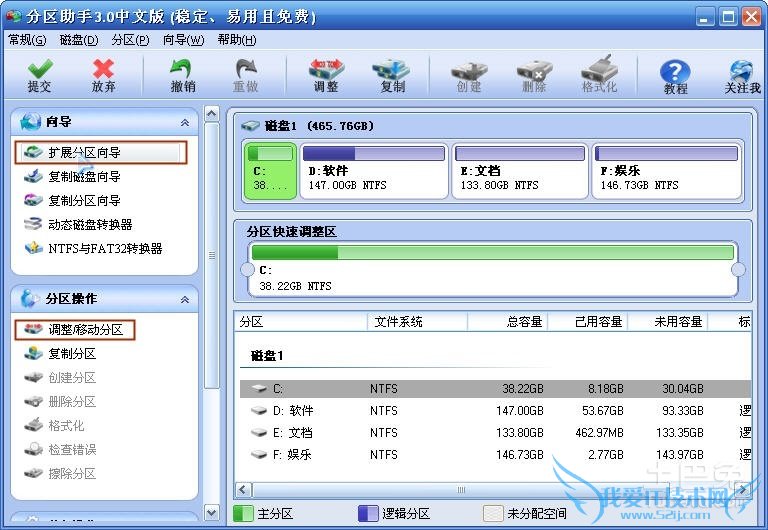Open the 分区(P) menu
Image resolution: width=768 pixels, height=530 pixels.
pos(130,40)
